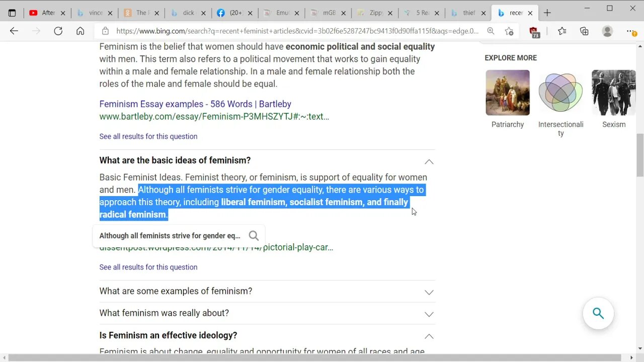Screen dimensions: 644x362
Task: Open the www.bartleby.com essay URL
Action: (214, 117)
